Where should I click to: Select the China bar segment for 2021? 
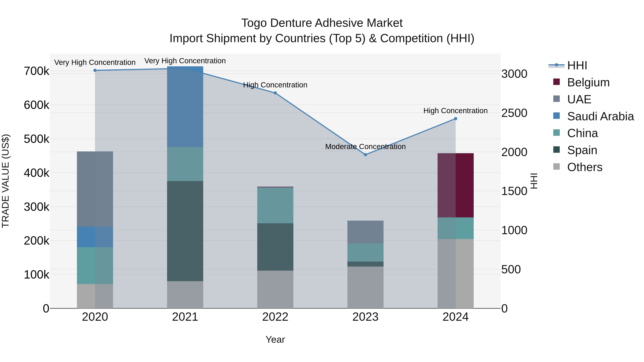tap(185, 164)
